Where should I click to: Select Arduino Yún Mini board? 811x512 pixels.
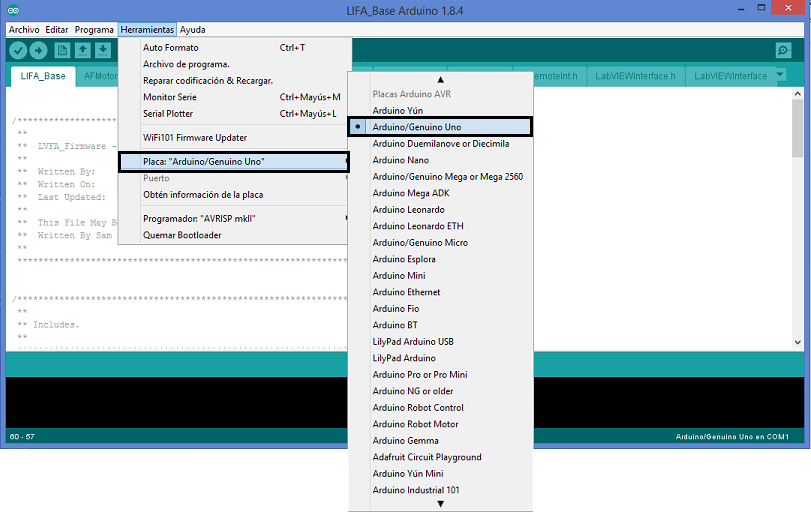(441, 474)
